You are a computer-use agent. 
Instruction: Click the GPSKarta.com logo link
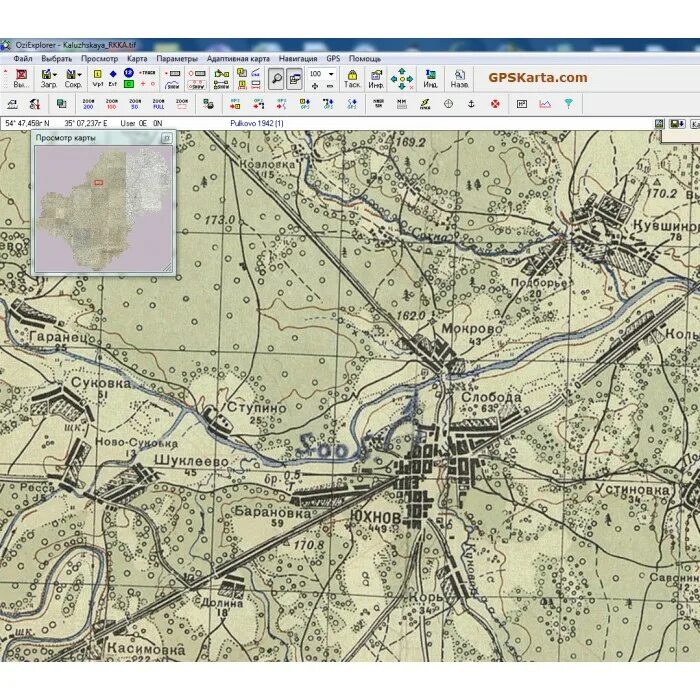[538, 77]
